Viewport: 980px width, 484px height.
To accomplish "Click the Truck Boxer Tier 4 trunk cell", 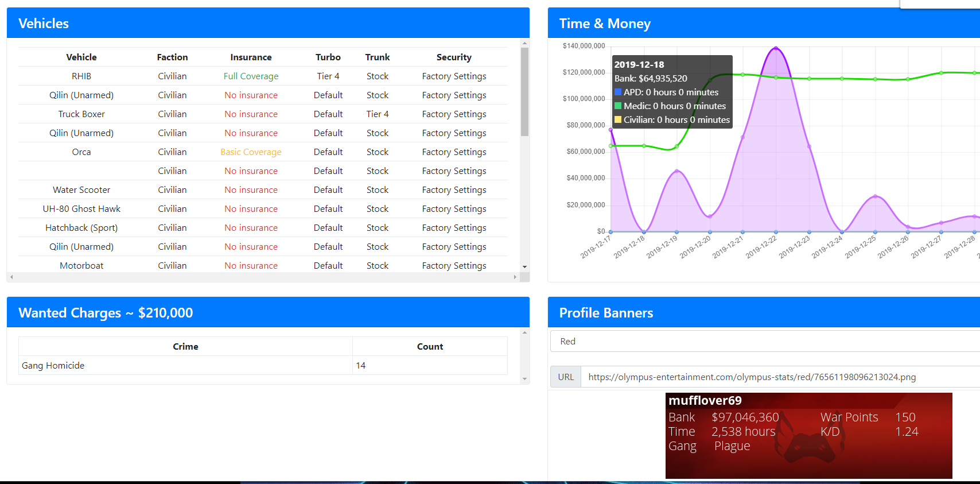I will [x=378, y=114].
